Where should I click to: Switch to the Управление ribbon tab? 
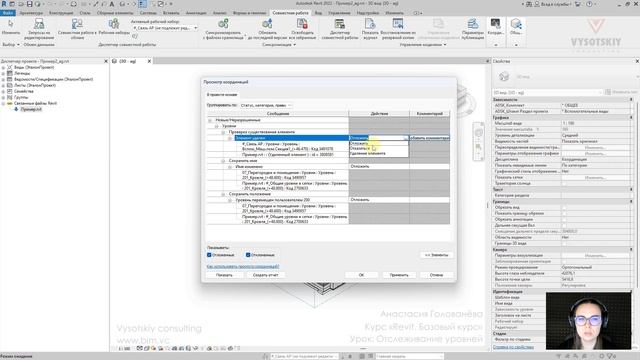point(339,13)
